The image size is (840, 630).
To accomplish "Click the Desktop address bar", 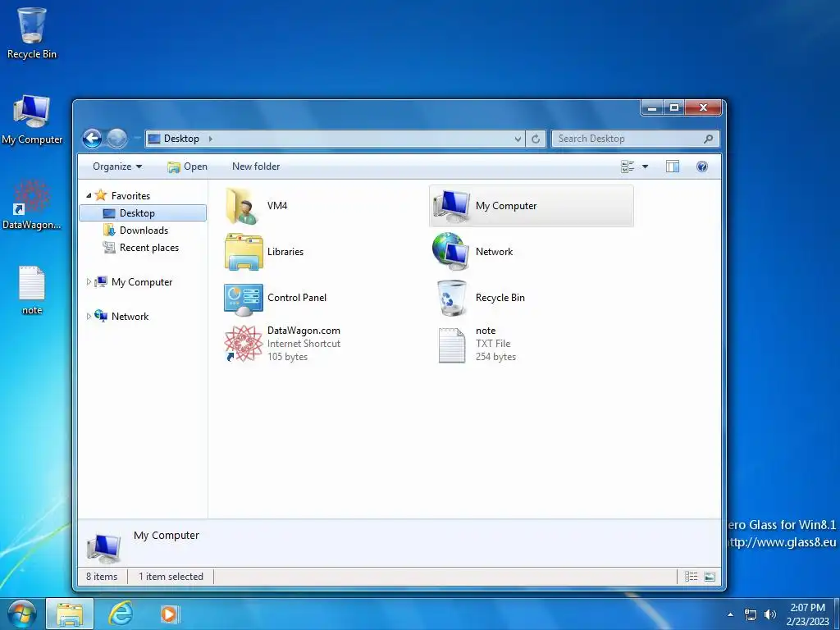I will click(x=336, y=139).
